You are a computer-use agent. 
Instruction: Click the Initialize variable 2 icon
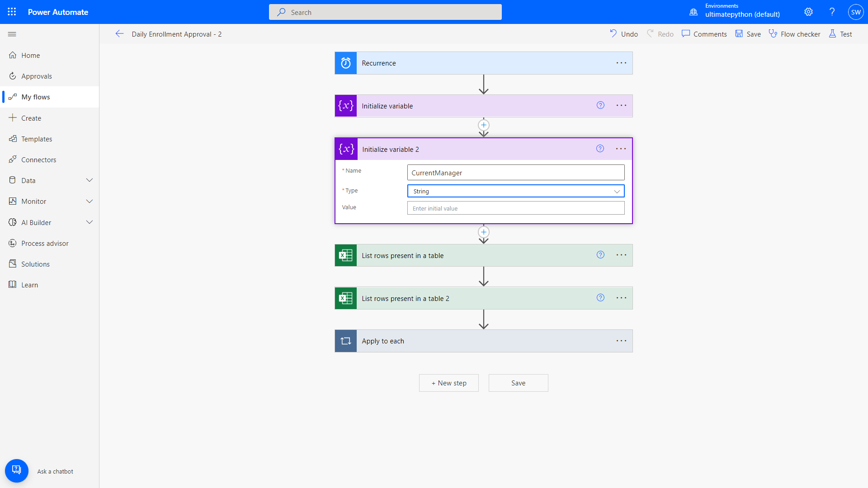[x=346, y=149]
